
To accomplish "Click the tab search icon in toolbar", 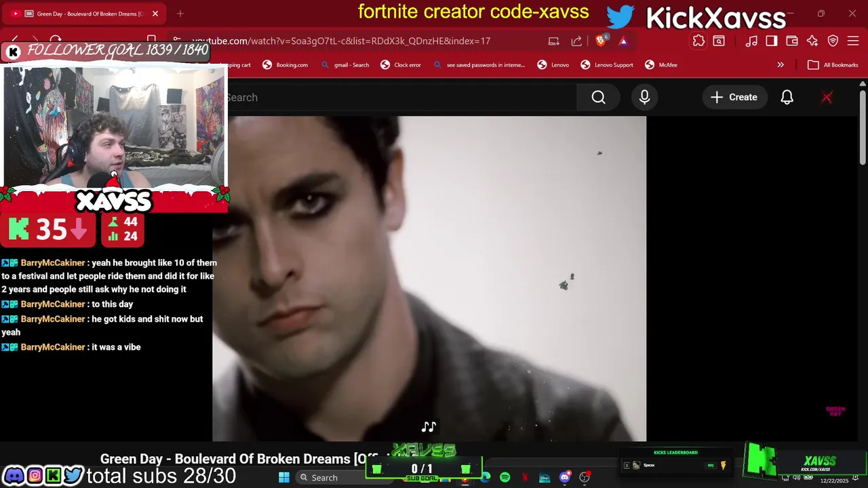I will pyautogui.click(x=719, y=41).
